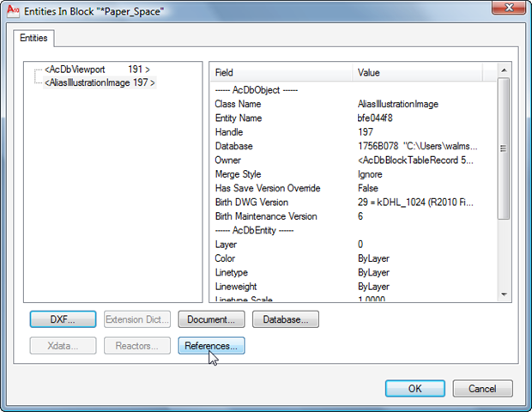Click the Field column header

pyautogui.click(x=280, y=73)
